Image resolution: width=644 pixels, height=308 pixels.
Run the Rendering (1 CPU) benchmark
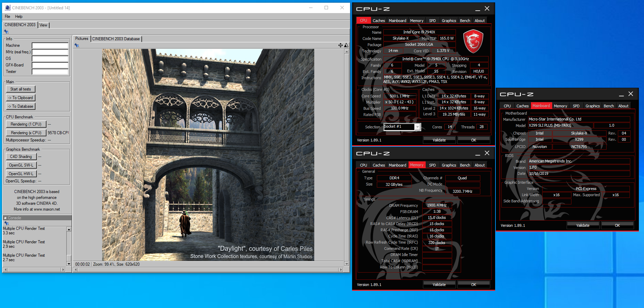pyautogui.click(x=26, y=124)
